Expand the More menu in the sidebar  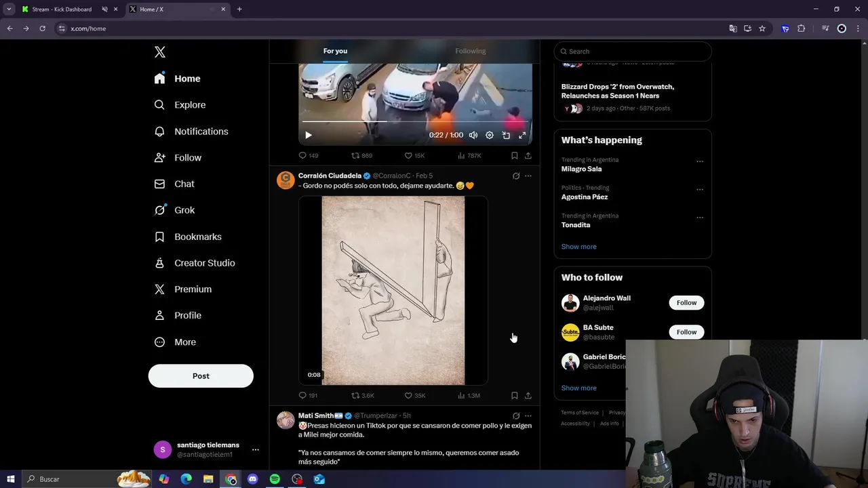click(175, 342)
